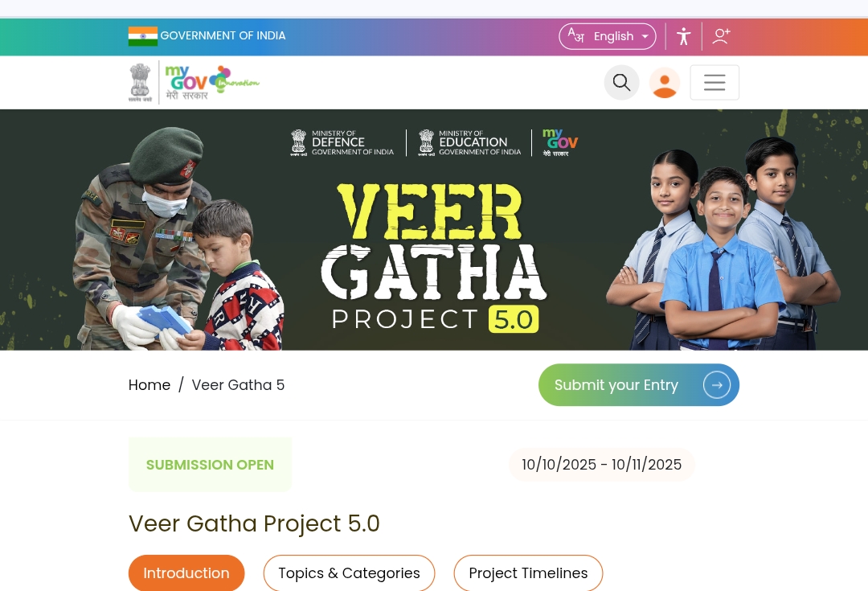The height and width of the screenshot is (591, 868).
Task: Open accessibility options person icon
Action: coord(684,36)
